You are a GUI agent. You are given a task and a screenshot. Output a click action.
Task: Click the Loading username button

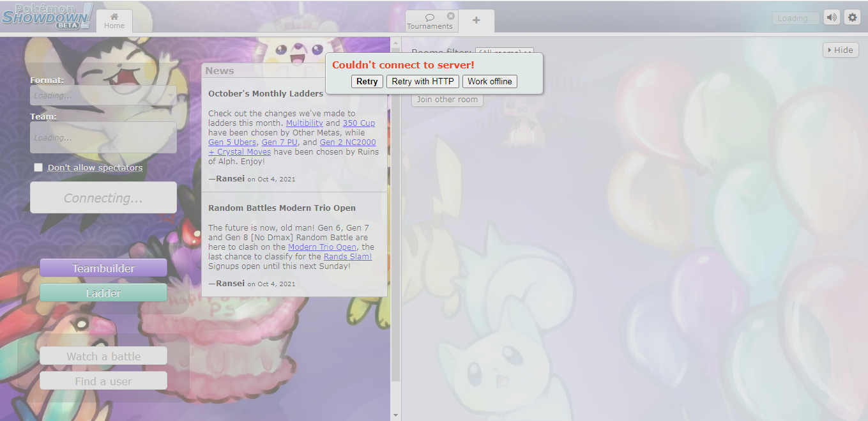click(x=795, y=19)
